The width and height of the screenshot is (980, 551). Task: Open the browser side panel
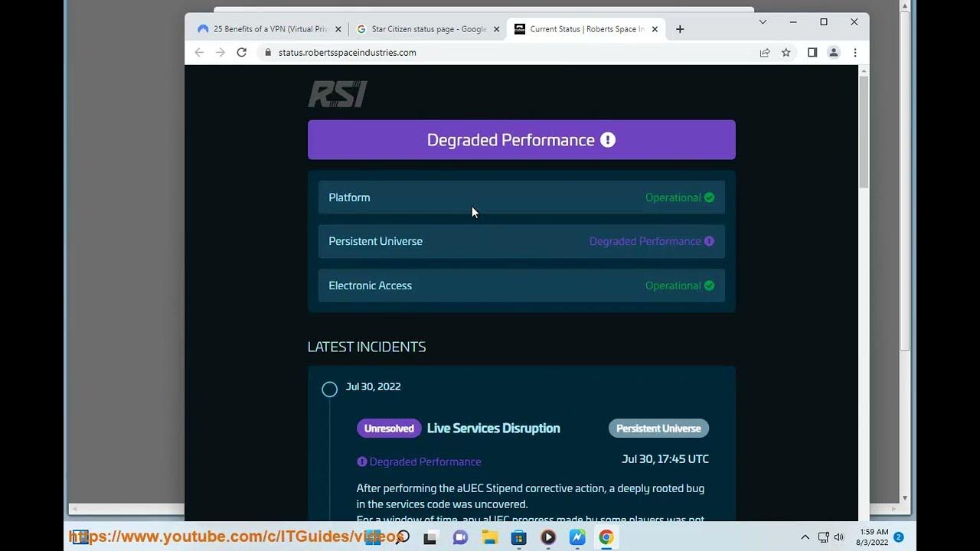pyautogui.click(x=812, y=53)
